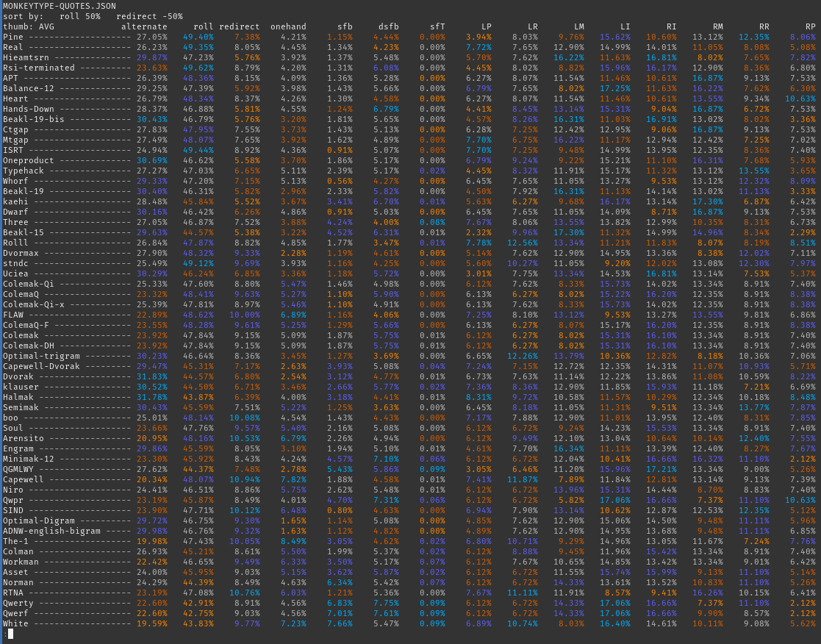Select Hands-Down's dsfb value 6.79%
This screenshot has width=821, height=644.
[386, 109]
